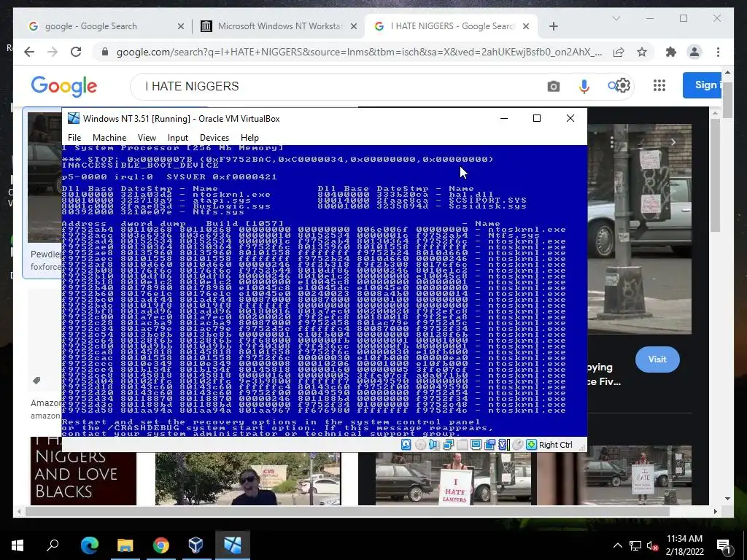
Task: Open Chrome extensions puzzle icon
Action: pos(671,52)
